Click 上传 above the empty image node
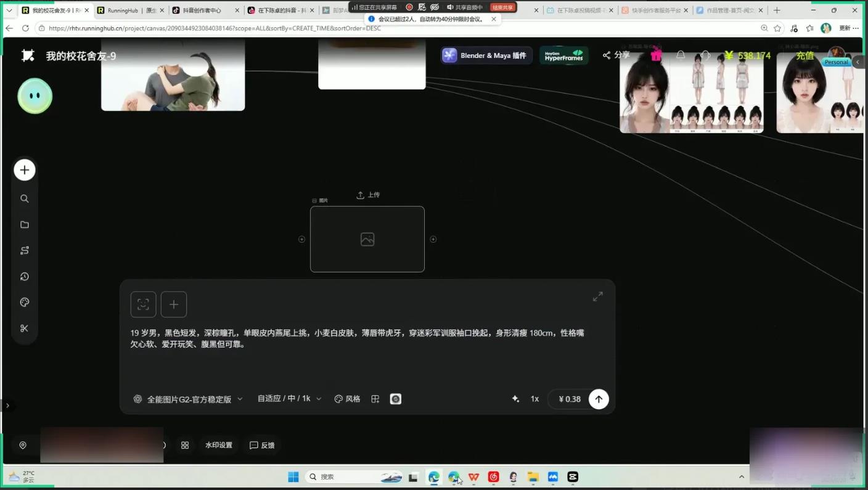 click(x=368, y=195)
